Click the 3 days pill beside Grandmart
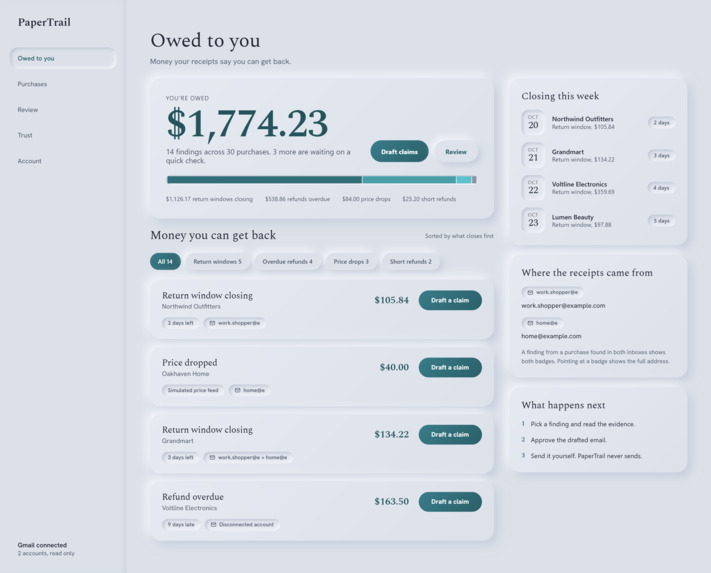Image resolution: width=711 pixels, height=573 pixels. [661, 155]
